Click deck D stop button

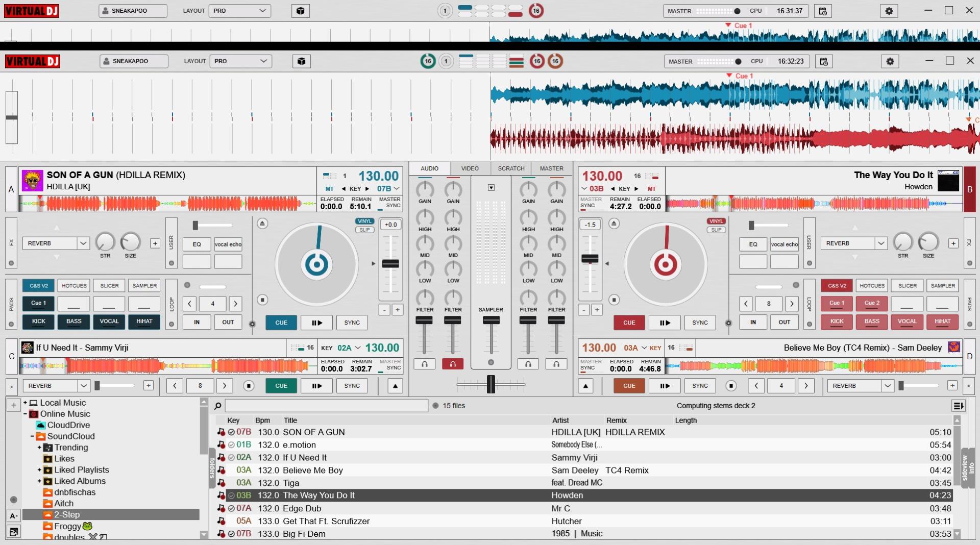(731, 386)
